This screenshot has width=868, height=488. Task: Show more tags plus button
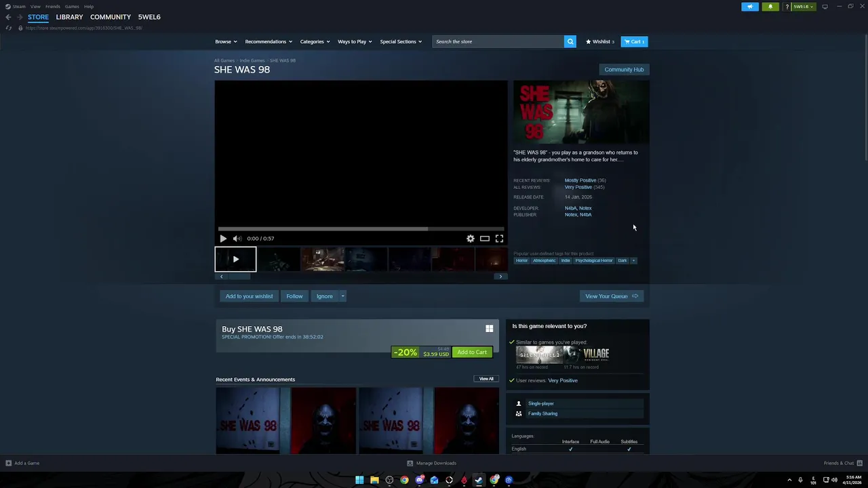633,260
